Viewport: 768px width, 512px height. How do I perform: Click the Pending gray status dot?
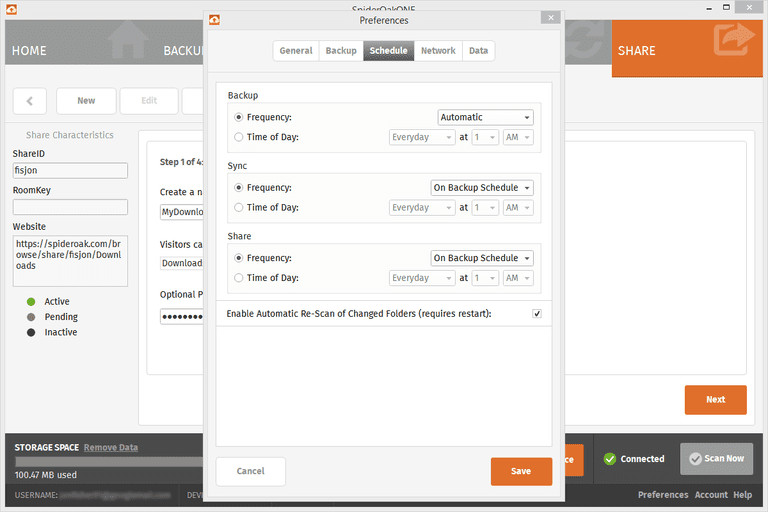(31, 317)
